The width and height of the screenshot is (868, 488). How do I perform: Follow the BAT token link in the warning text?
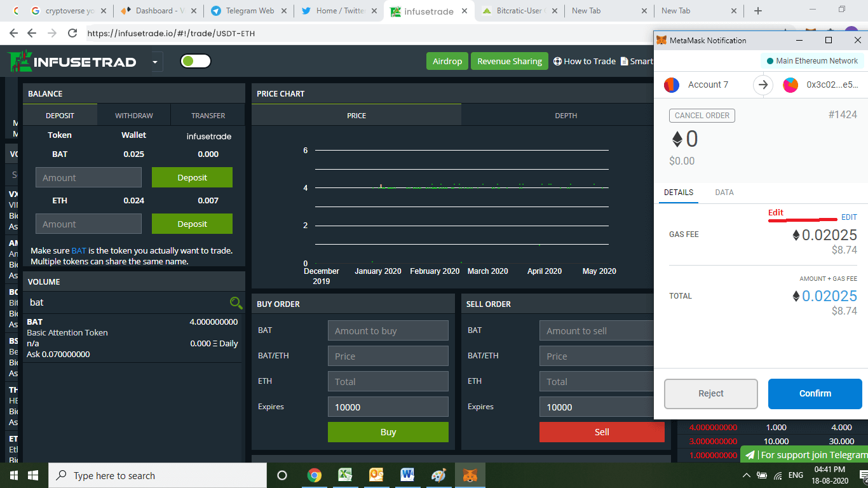(x=78, y=250)
